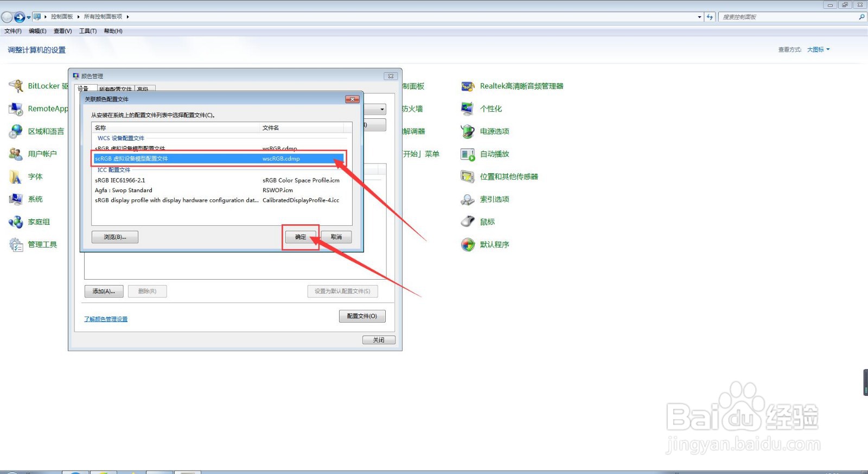Click the 添加(A)... button
Image resolution: width=868 pixels, height=474 pixels.
tap(104, 291)
